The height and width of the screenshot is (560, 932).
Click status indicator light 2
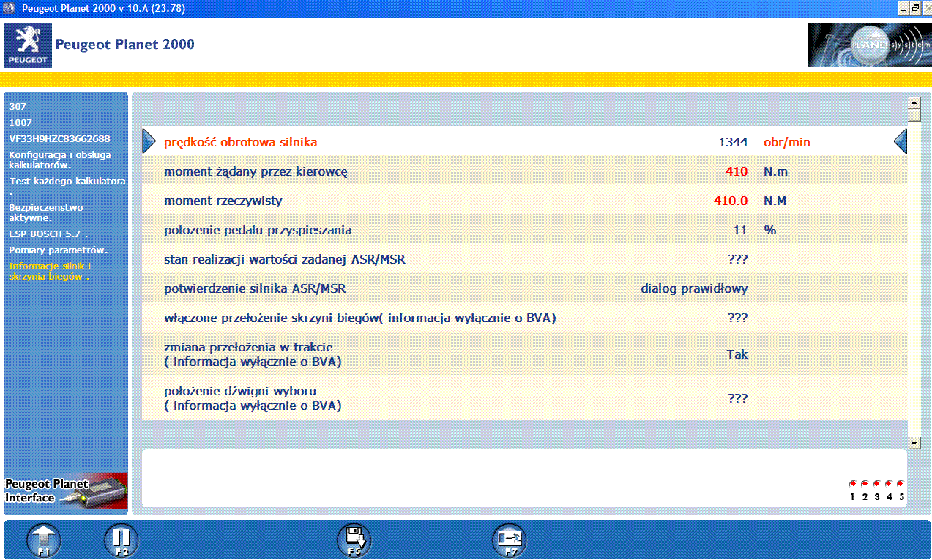point(865,484)
